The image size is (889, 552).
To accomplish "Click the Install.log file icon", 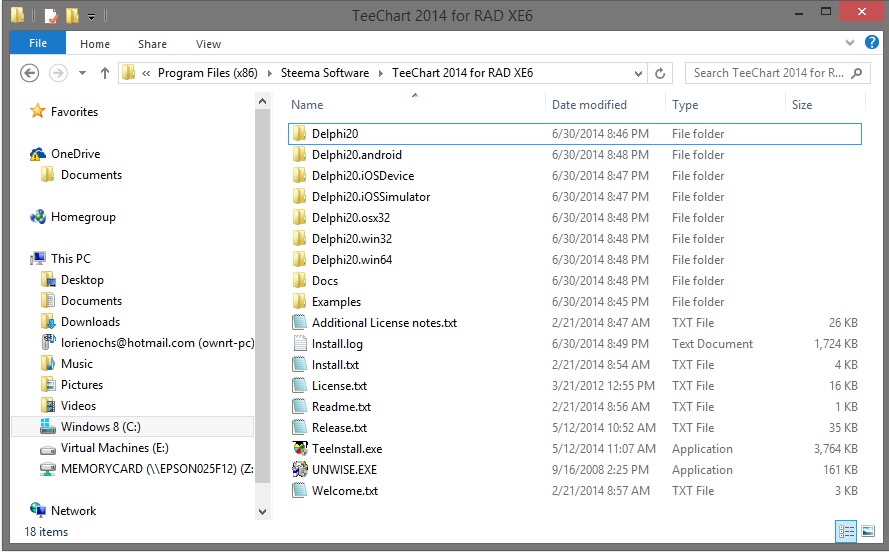I will [299, 343].
